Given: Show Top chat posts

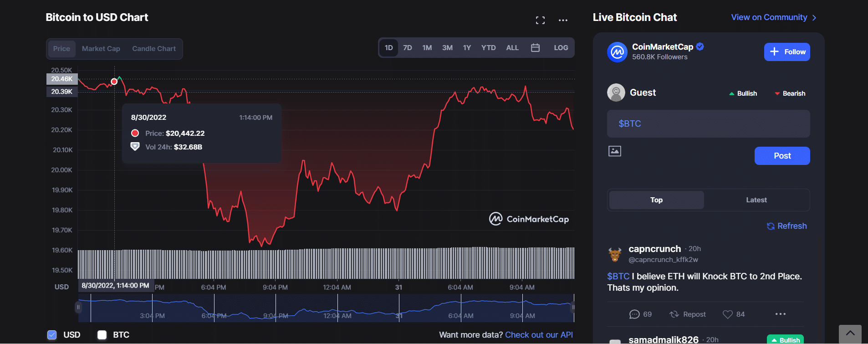Looking at the screenshot, I should click(656, 200).
